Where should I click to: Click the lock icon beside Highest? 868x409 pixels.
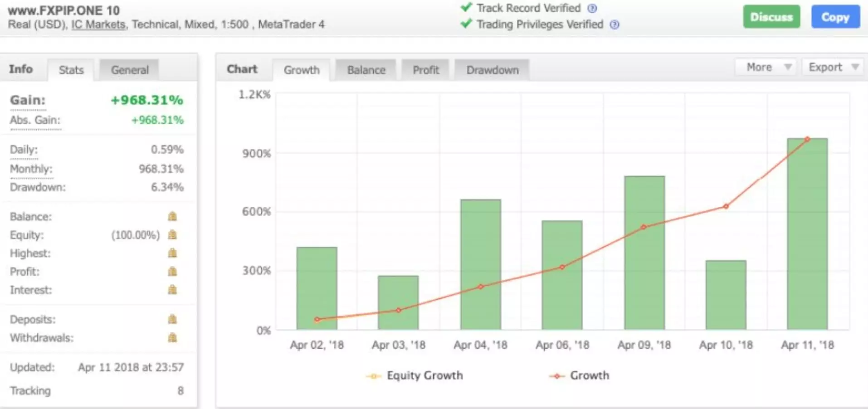click(x=172, y=253)
